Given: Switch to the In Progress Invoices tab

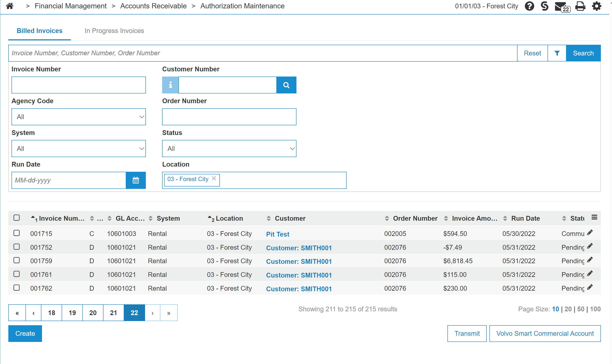Looking at the screenshot, I should pos(114,31).
